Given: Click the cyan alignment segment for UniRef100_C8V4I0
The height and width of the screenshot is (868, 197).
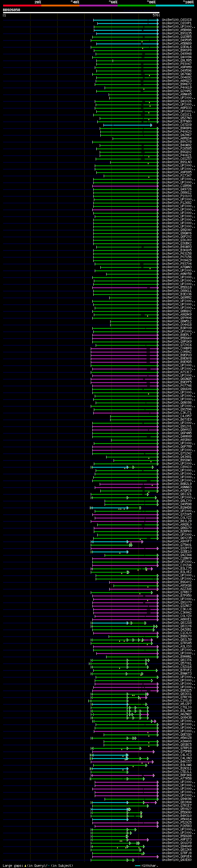Looking at the screenshot, I should click(x=110, y=467).
